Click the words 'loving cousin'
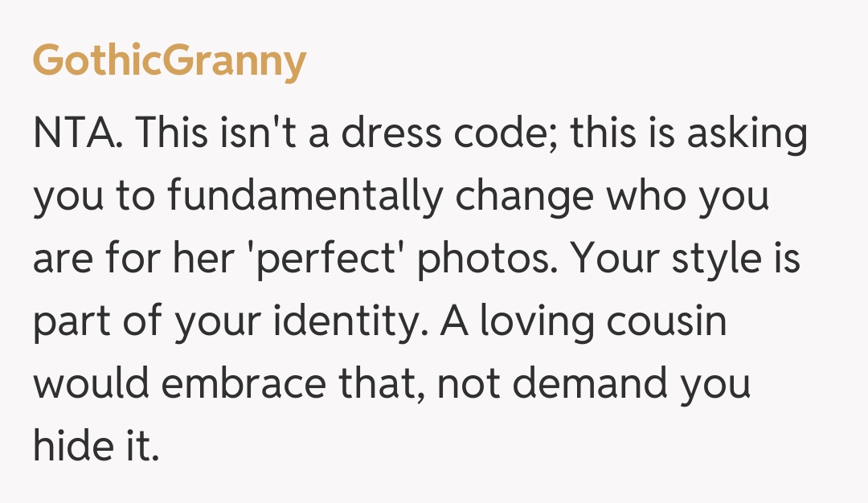Image resolution: width=868 pixels, height=503 pixels. tap(601, 322)
